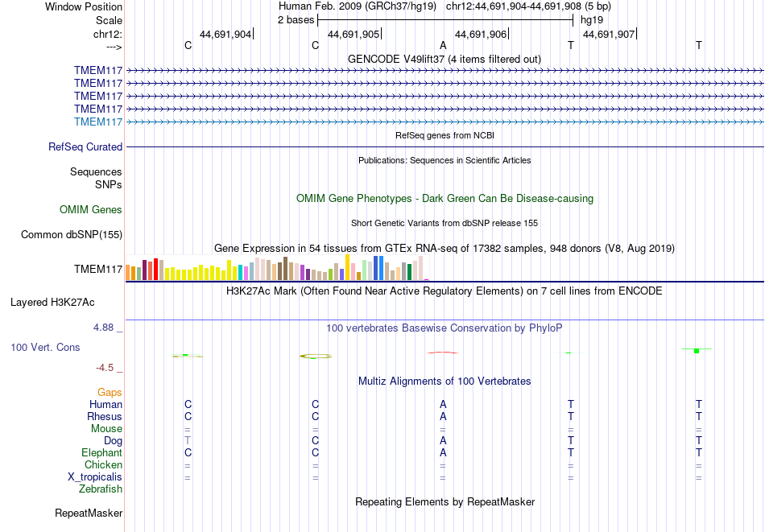Click the -4.5 PhyloP lower scale value
Screen dimensions: 765x532
point(105,368)
